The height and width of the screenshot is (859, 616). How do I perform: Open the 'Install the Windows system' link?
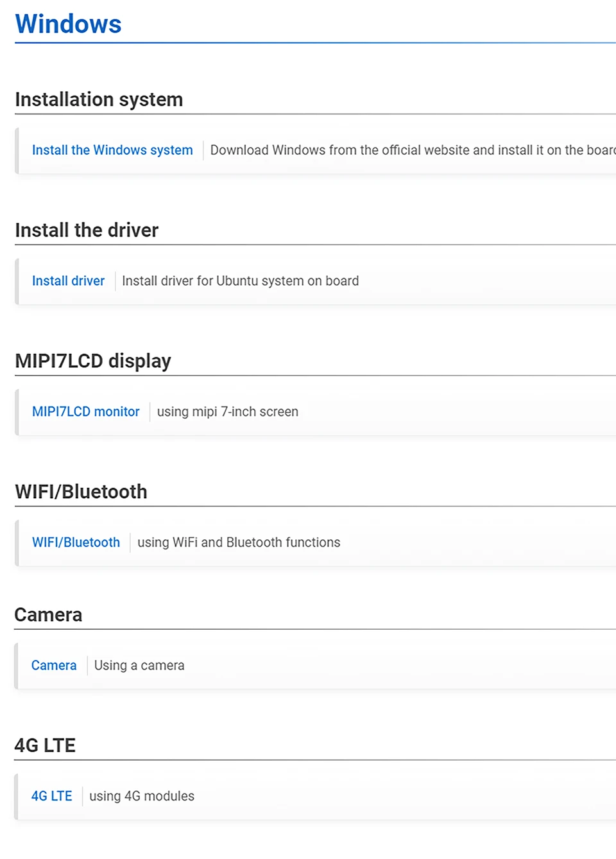[112, 150]
